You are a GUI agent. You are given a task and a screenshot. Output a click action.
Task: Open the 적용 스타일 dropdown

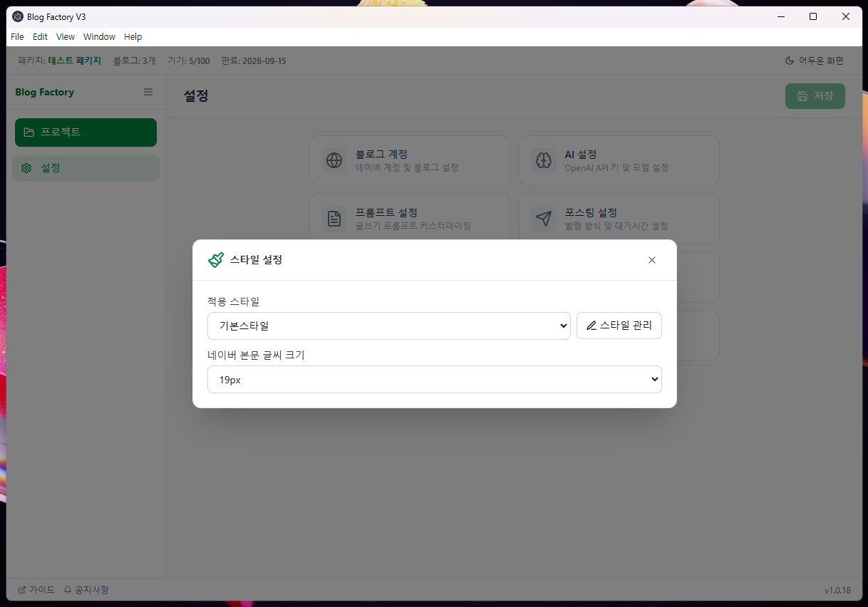pyautogui.click(x=388, y=326)
